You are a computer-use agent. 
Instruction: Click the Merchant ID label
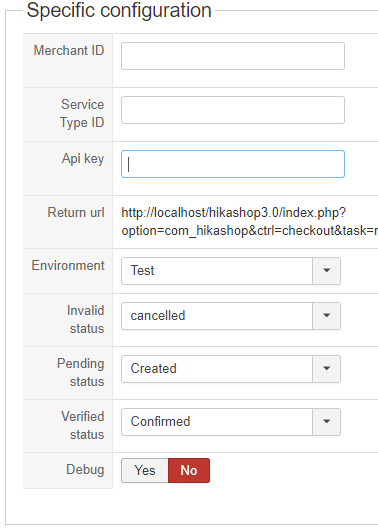click(69, 51)
